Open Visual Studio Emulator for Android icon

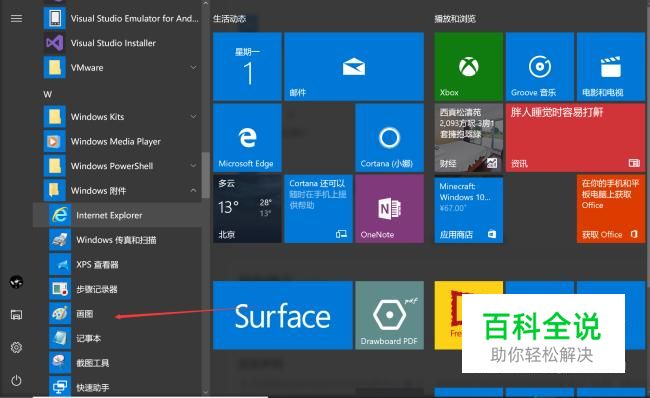[55, 18]
